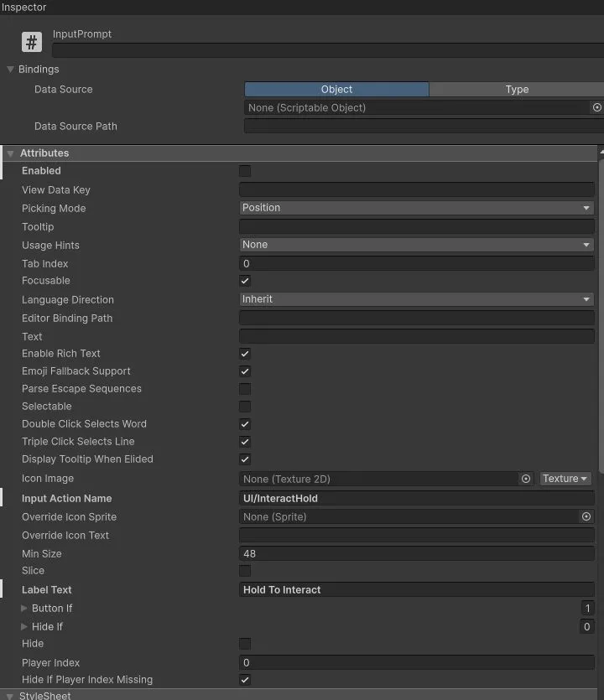
Task: Enable the Selectable checkbox
Action: 244,406
